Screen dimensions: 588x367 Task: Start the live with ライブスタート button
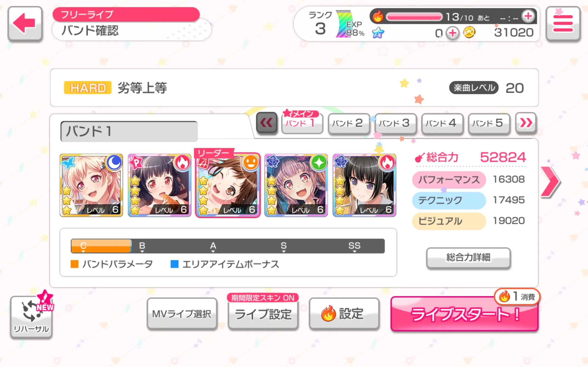[465, 314]
